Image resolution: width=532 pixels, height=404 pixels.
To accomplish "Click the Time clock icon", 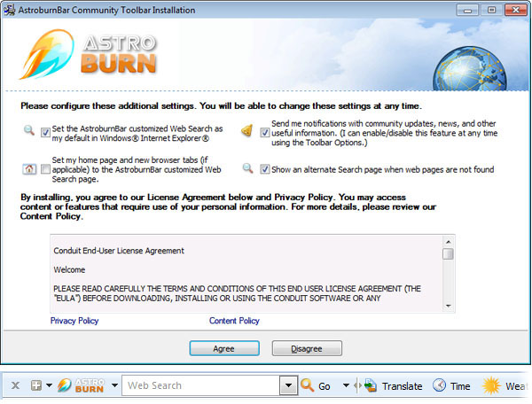I will [x=440, y=385].
